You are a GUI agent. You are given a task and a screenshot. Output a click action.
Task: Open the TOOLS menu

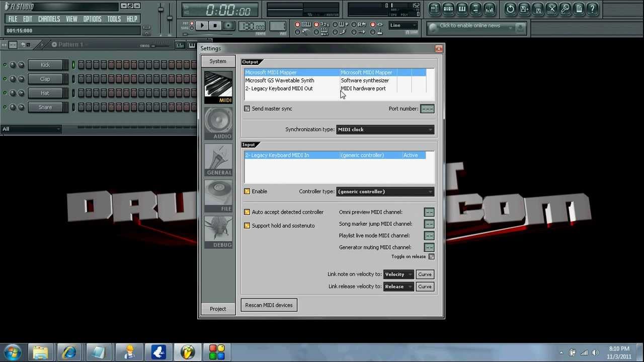(114, 19)
